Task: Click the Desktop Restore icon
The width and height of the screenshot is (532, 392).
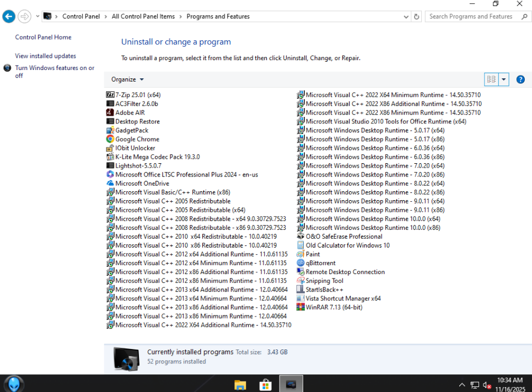Action: 110,121
